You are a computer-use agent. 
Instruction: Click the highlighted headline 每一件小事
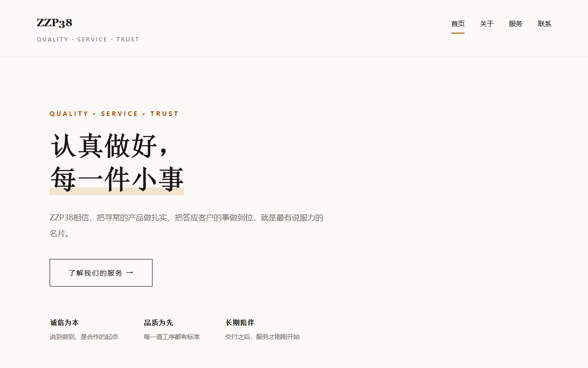(x=117, y=179)
